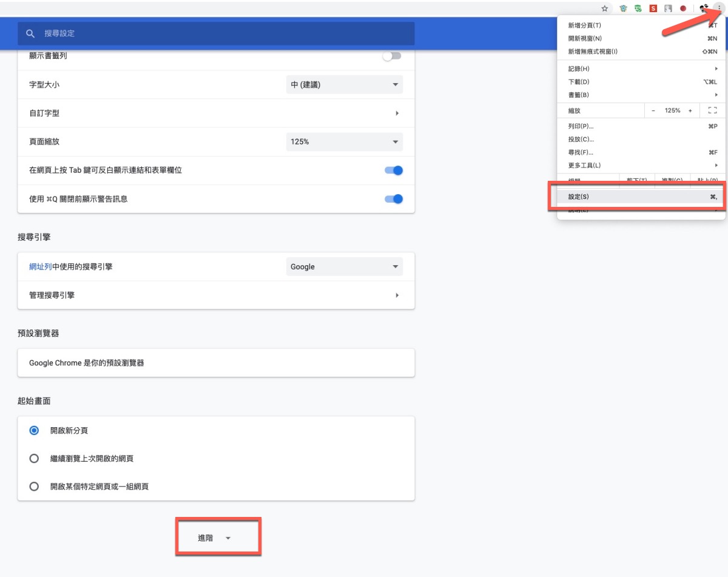Toggle the ⌘Q quit warning switch
728x577 pixels.
(x=394, y=198)
